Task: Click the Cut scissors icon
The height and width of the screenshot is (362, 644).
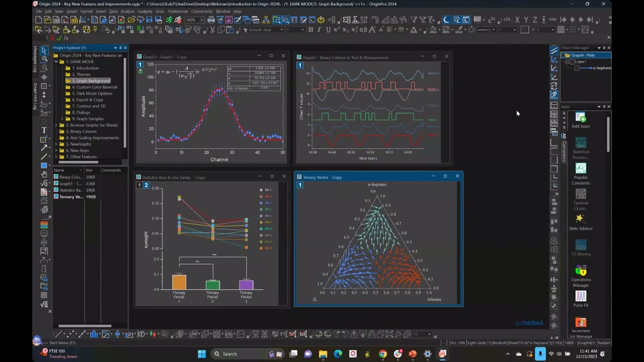Action: [212, 30]
